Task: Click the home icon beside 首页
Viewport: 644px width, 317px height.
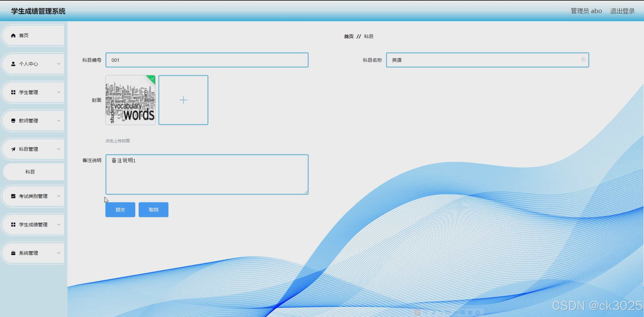Action: click(x=13, y=35)
